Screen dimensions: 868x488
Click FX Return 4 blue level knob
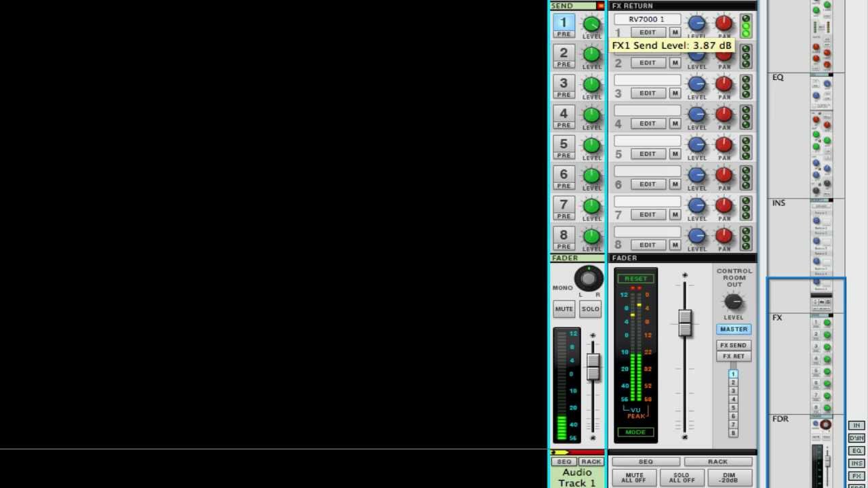pyautogui.click(x=697, y=115)
